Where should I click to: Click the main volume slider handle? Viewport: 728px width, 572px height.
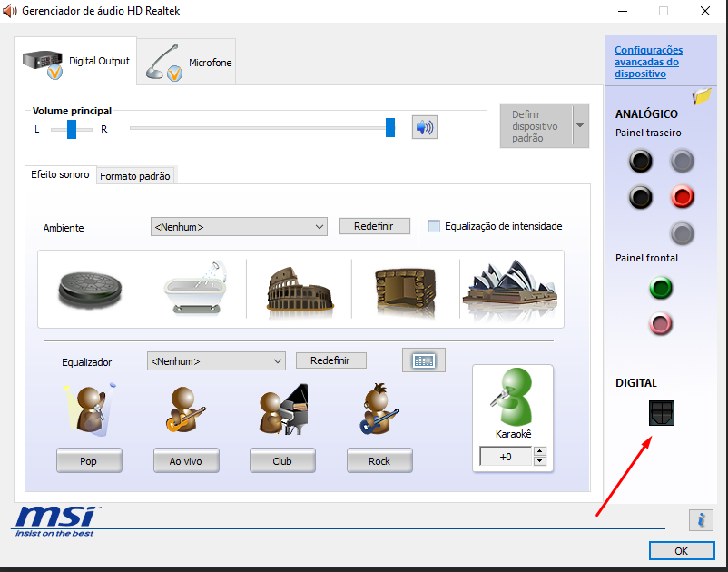coord(390,127)
